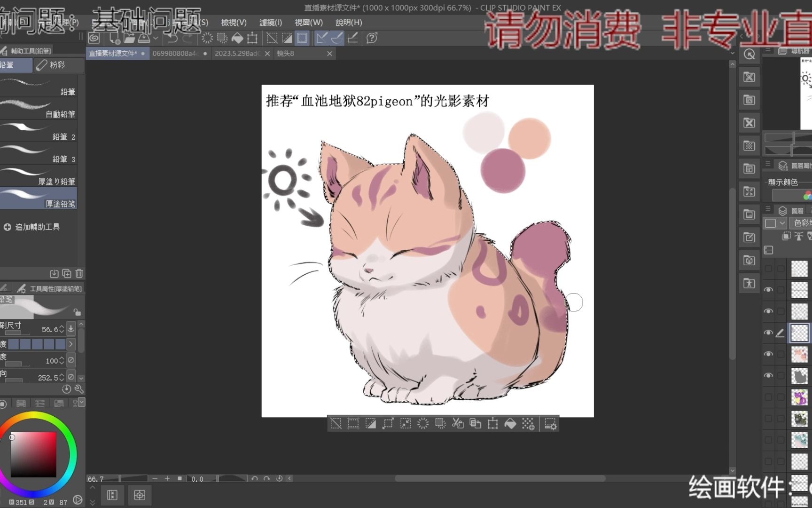Switch to 2023.5.29Bad document tab

(x=242, y=54)
